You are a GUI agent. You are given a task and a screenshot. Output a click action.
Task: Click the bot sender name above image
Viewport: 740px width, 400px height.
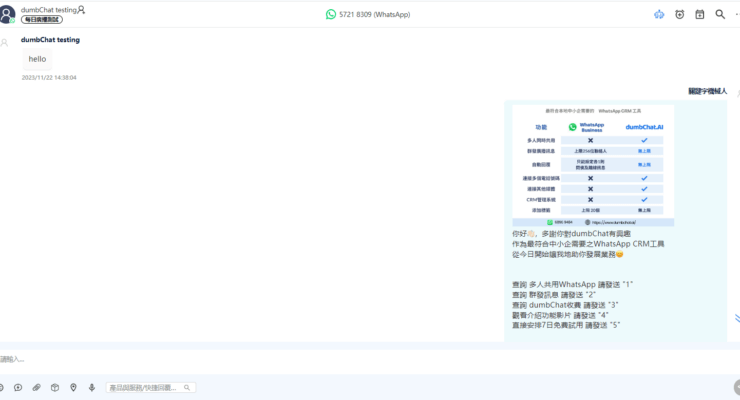tap(707, 91)
